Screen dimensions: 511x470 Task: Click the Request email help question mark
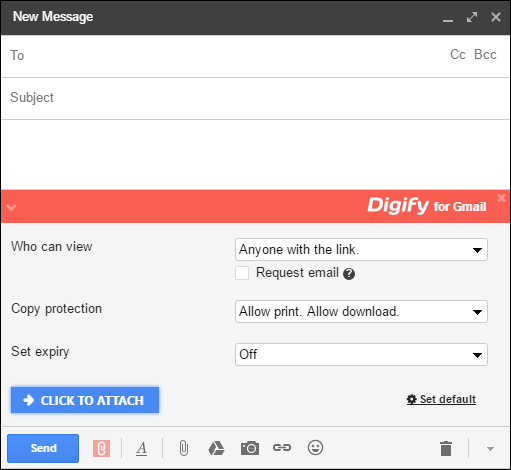349,274
